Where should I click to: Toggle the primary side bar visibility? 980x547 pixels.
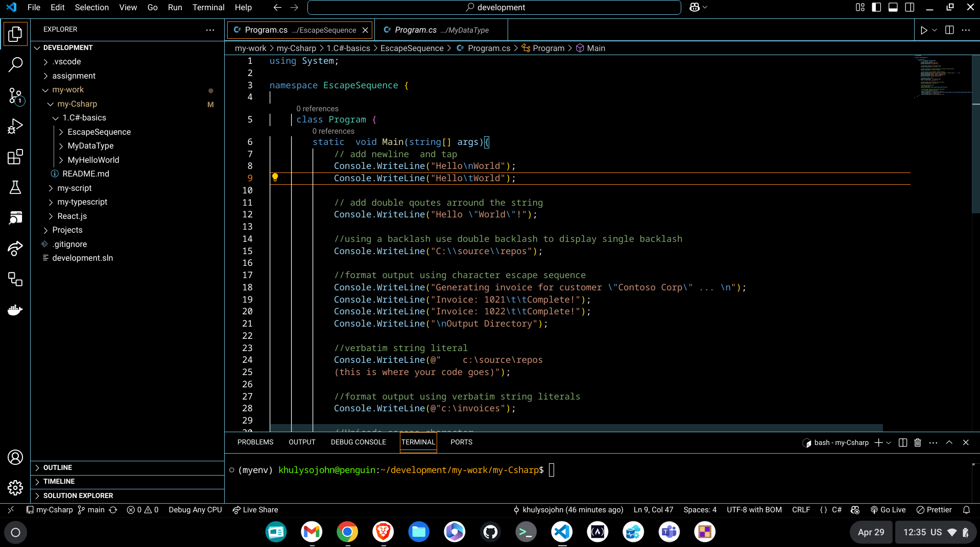pyautogui.click(x=876, y=7)
